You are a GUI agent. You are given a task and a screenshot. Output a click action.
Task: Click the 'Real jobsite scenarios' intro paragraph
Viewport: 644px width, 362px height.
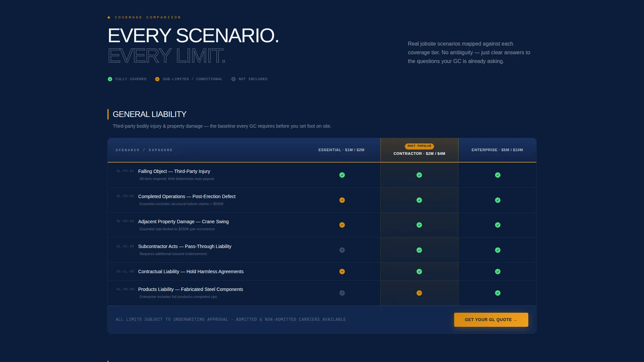(x=469, y=53)
